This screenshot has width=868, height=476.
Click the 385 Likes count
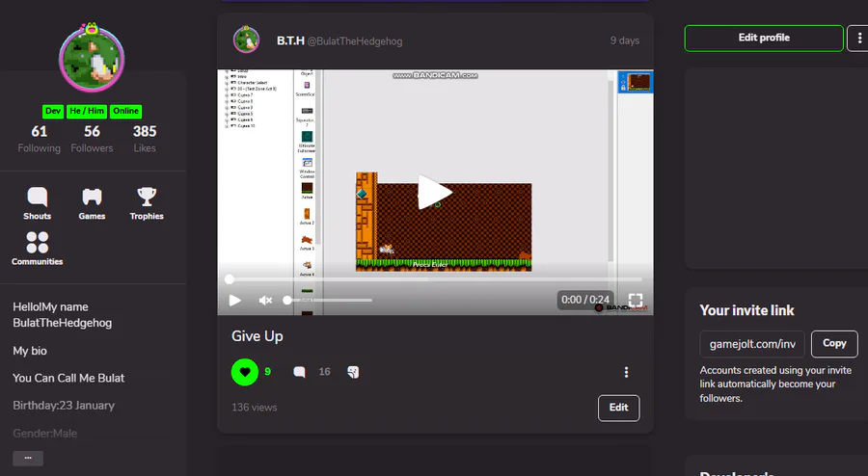[x=145, y=139]
